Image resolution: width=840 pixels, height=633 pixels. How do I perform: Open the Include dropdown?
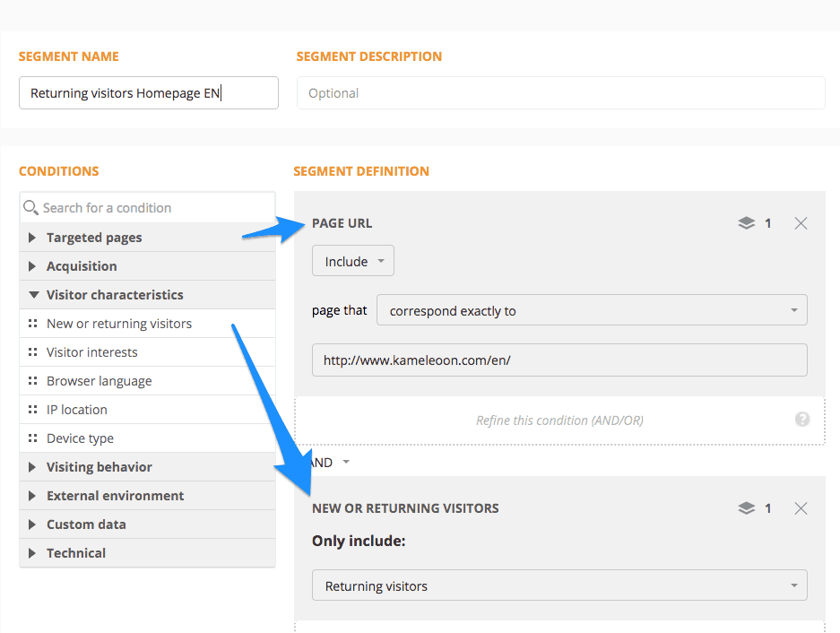coord(352,260)
